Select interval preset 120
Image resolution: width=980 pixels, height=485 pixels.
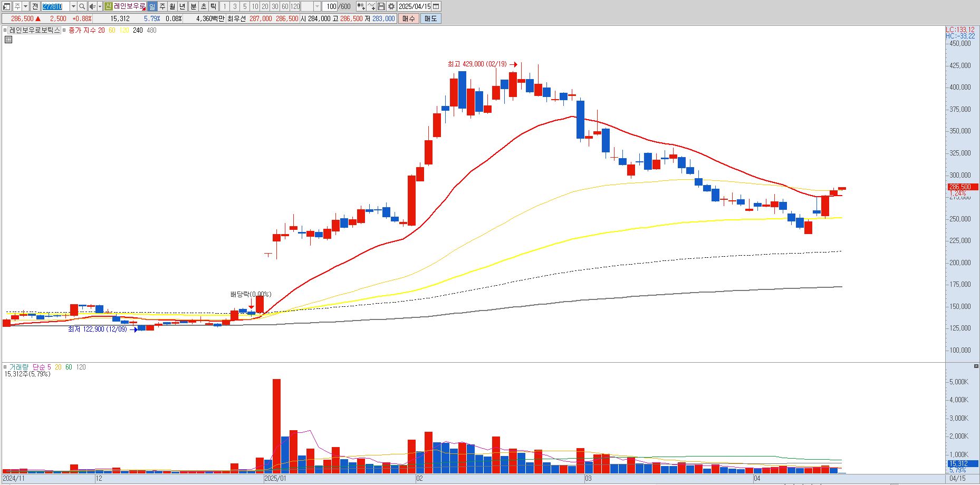point(295,6)
